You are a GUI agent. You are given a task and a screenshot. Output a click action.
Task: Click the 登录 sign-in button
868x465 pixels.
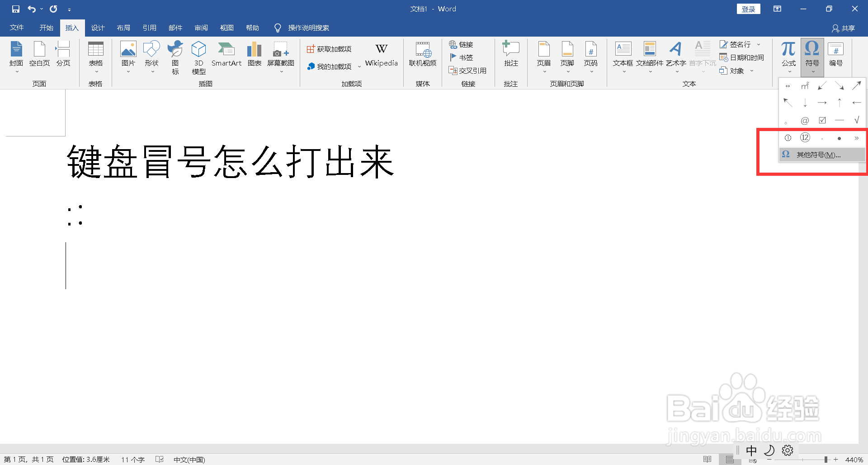point(748,9)
